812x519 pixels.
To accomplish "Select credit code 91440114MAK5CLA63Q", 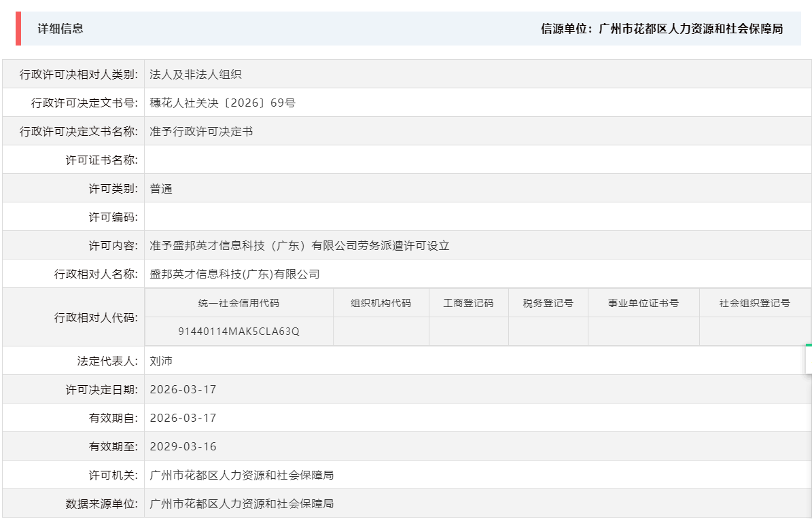I will 238,331.
